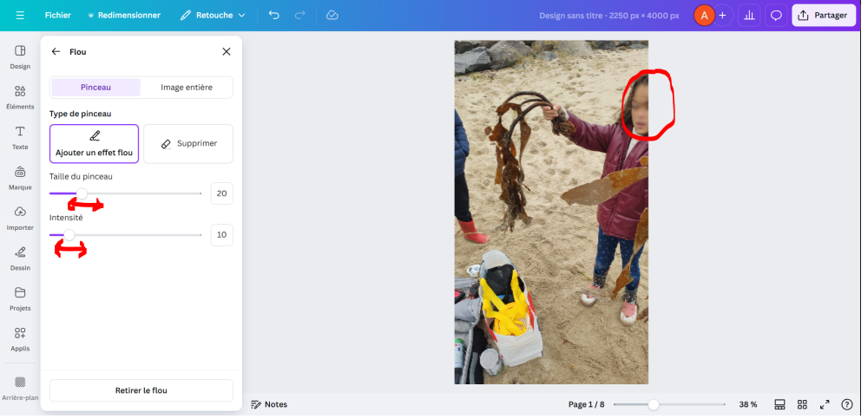Open the comments speech bubble icon
Viewport: 868px width, 419px height.
point(776,16)
